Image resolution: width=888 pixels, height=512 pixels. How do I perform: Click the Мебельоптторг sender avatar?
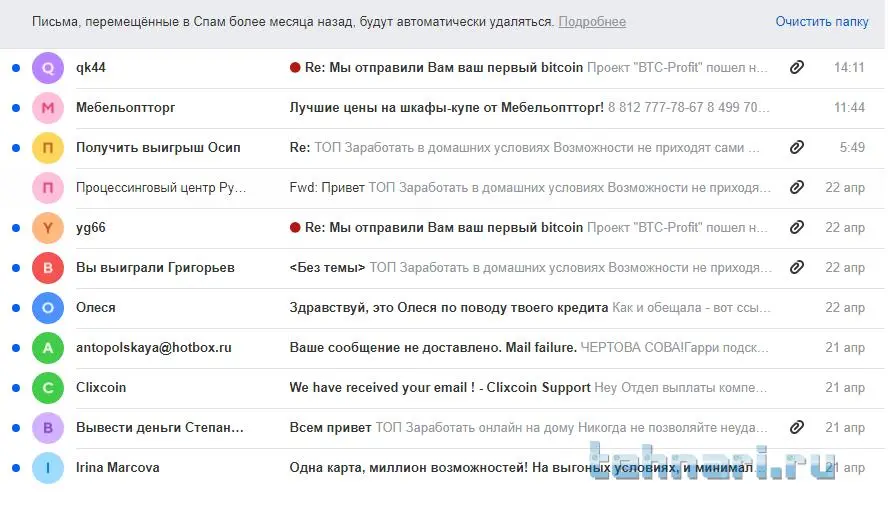click(x=48, y=108)
